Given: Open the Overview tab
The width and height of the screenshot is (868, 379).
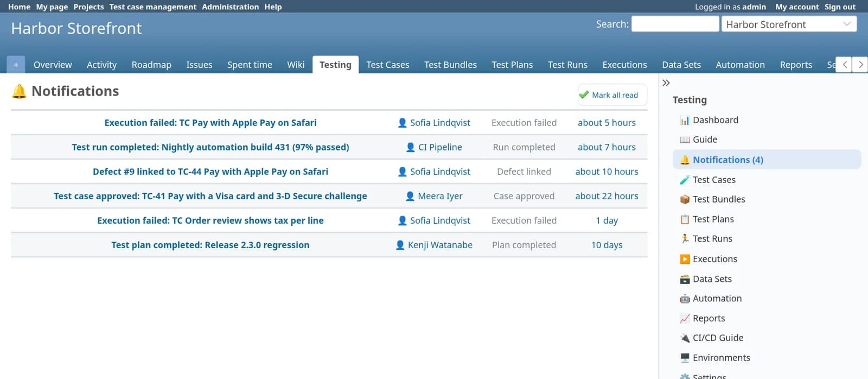Looking at the screenshot, I should pyautogui.click(x=53, y=65).
